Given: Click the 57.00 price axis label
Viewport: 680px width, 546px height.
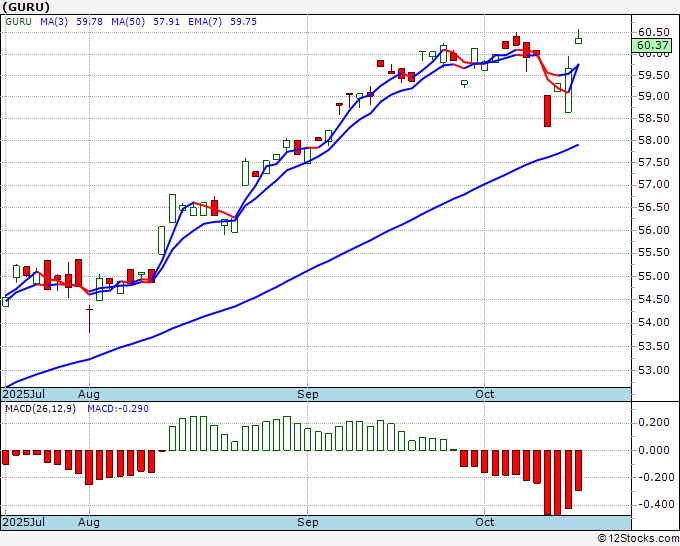Looking at the screenshot, I should point(654,185).
